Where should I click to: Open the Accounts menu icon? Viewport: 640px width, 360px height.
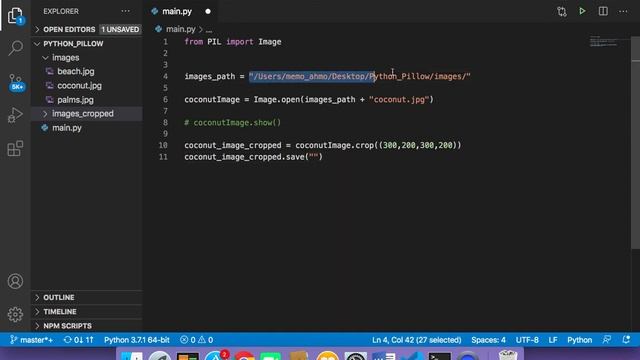tap(16, 281)
